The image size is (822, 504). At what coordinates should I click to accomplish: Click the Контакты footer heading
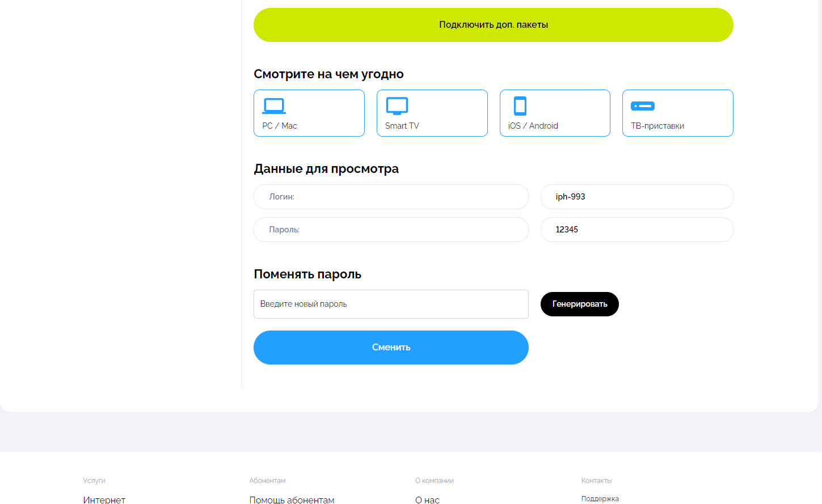coord(596,481)
